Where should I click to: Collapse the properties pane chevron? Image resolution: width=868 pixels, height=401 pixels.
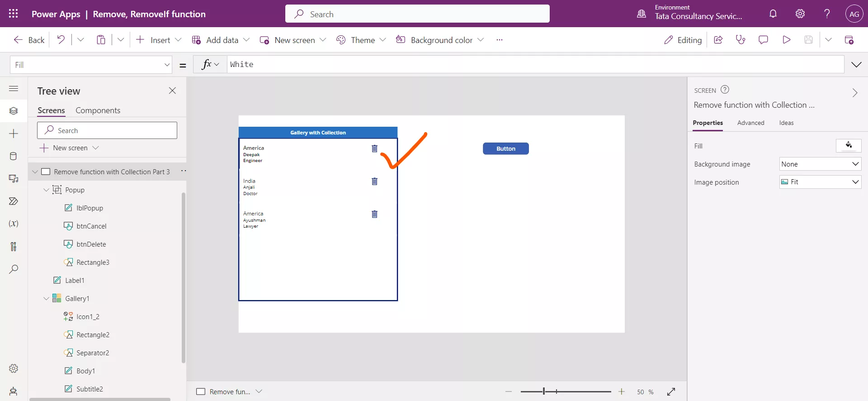855,93
